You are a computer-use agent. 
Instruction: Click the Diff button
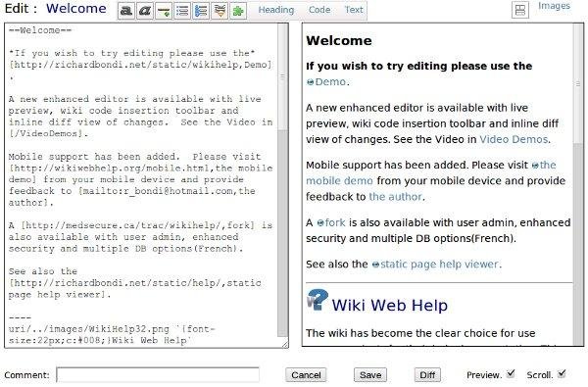click(427, 375)
